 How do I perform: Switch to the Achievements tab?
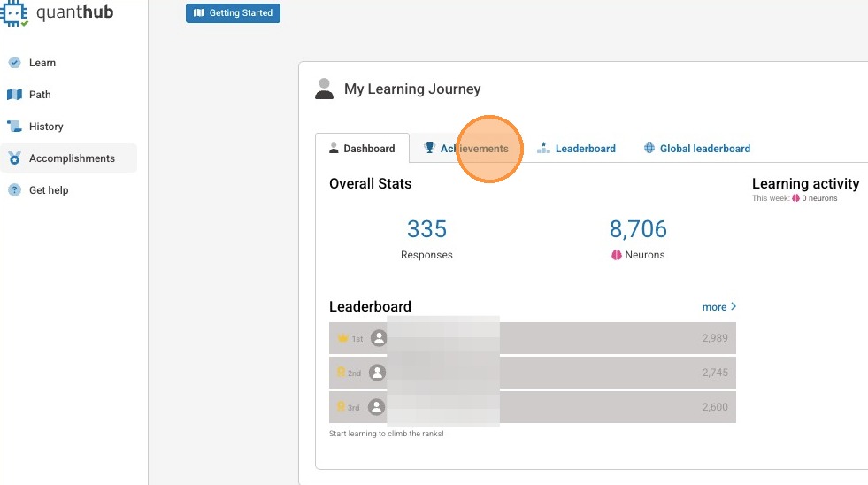pyautogui.click(x=466, y=149)
